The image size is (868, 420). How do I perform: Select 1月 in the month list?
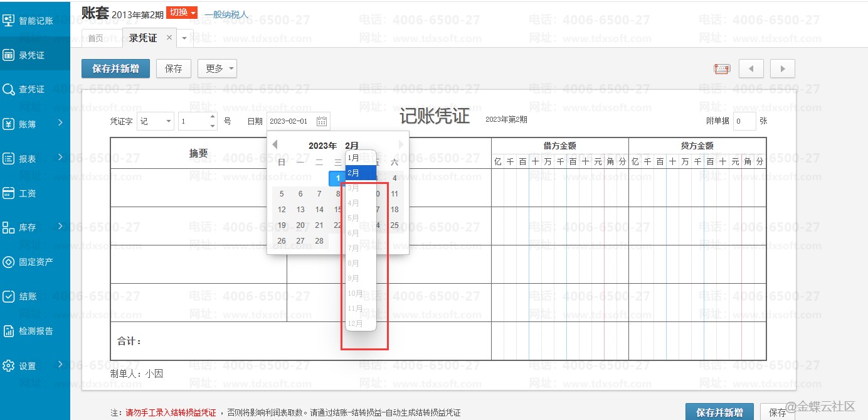354,158
